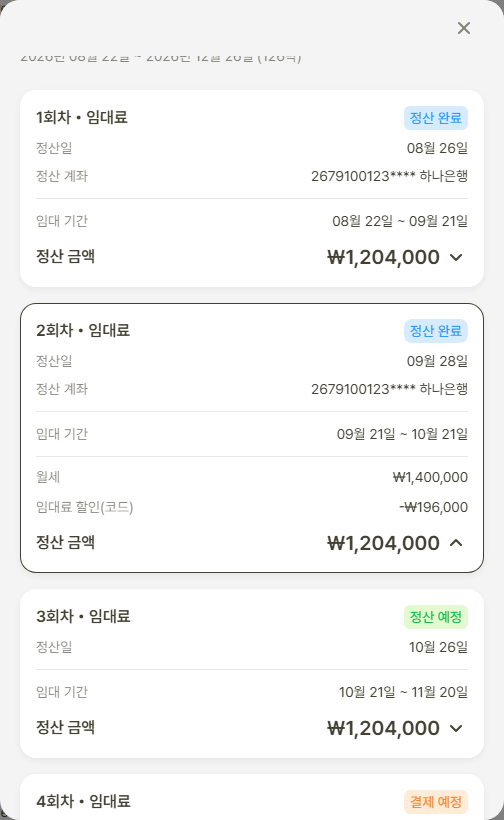Image resolution: width=504 pixels, height=820 pixels.
Task: Expand 3회차 settlement amount chevron
Action: tap(456, 728)
